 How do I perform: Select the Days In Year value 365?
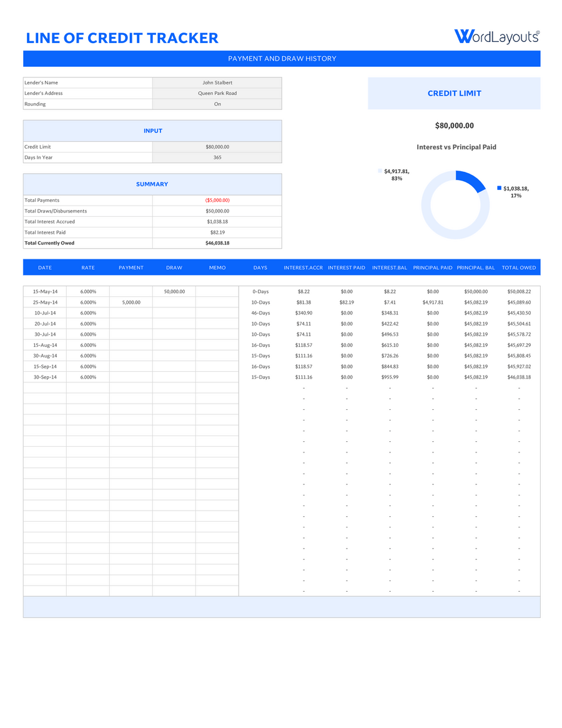point(217,157)
